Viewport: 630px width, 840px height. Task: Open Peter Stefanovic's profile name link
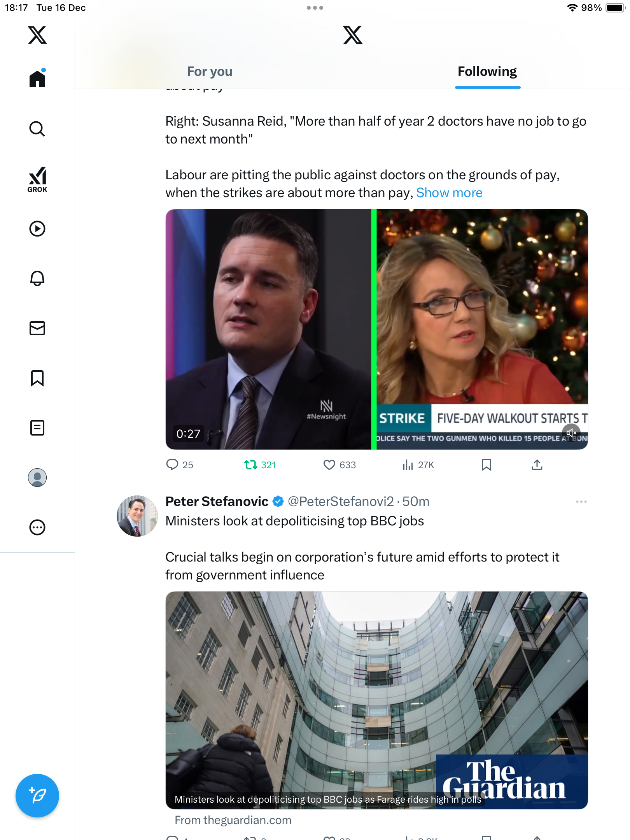tap(217, 502)
